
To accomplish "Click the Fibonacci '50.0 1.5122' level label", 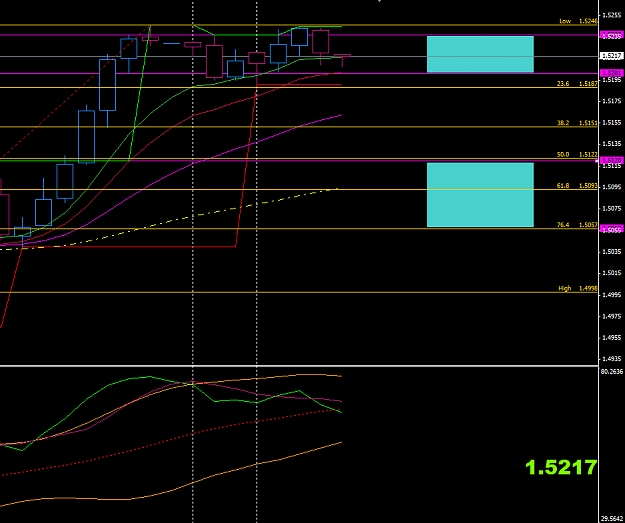I will (577, 154).
